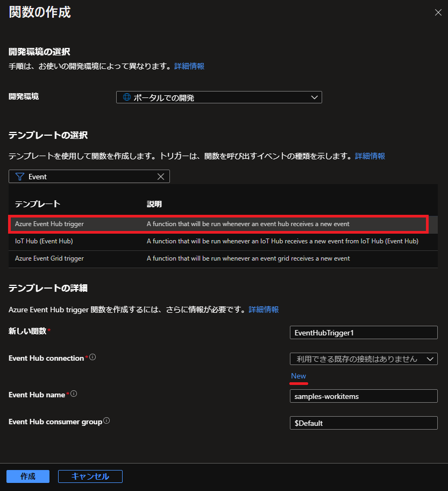Click the Event Hub trigger description text

[x=248, y=224]
